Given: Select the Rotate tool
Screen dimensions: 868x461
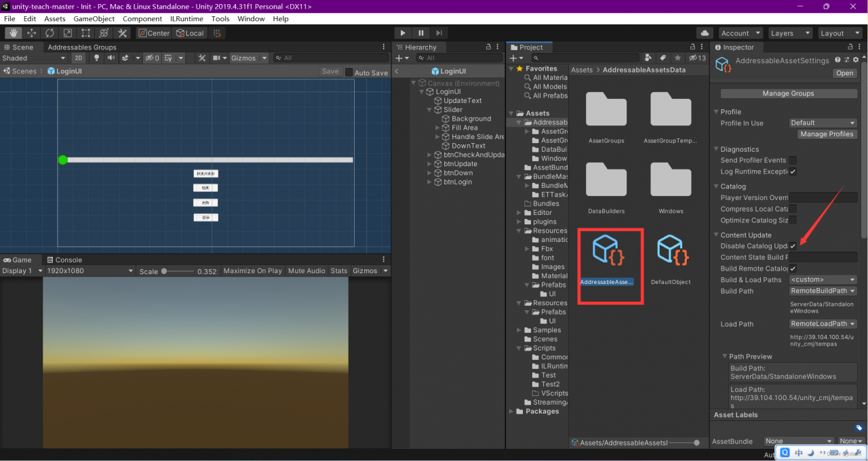Looking at the screenshot, I should pyautogui.click(x=50, y=33).
